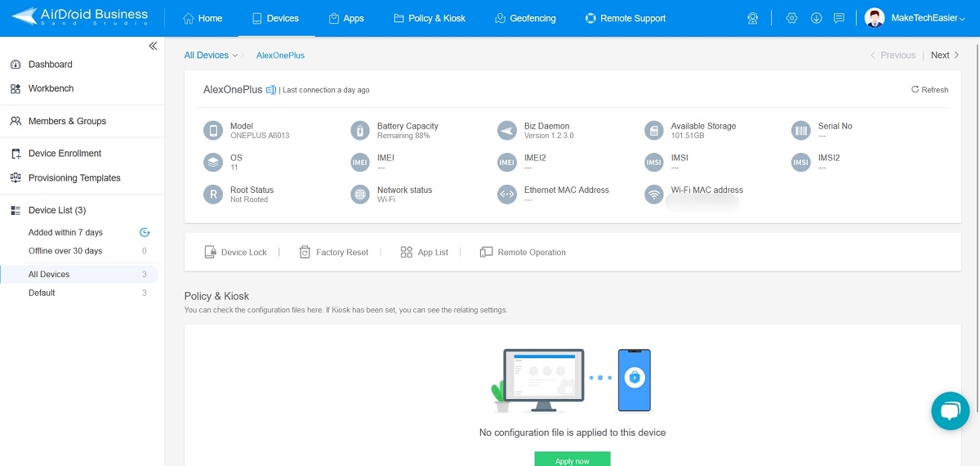This screenshot has height=466, width=980.
Task: Click the computer and phone illustration
Action: click(572, 381)
